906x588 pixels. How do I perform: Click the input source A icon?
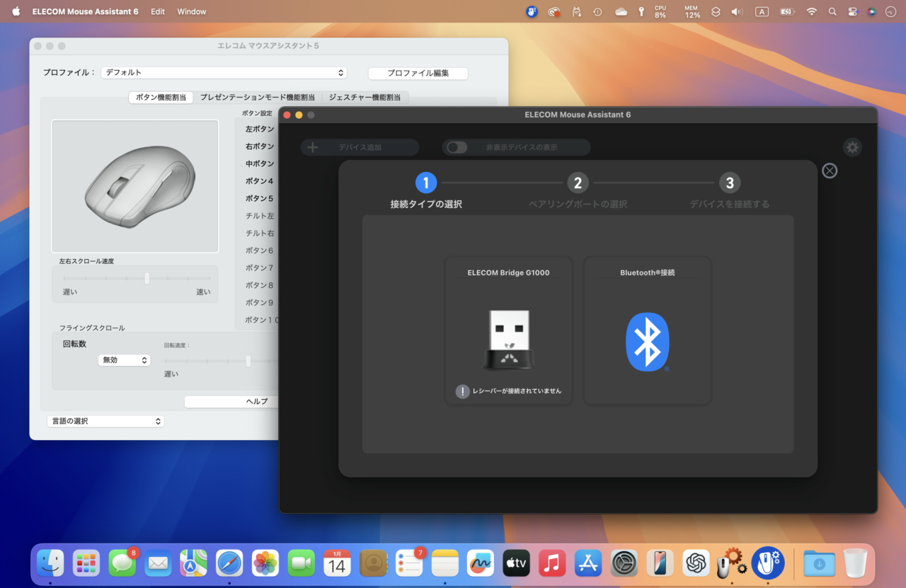[x=762, y=11]
